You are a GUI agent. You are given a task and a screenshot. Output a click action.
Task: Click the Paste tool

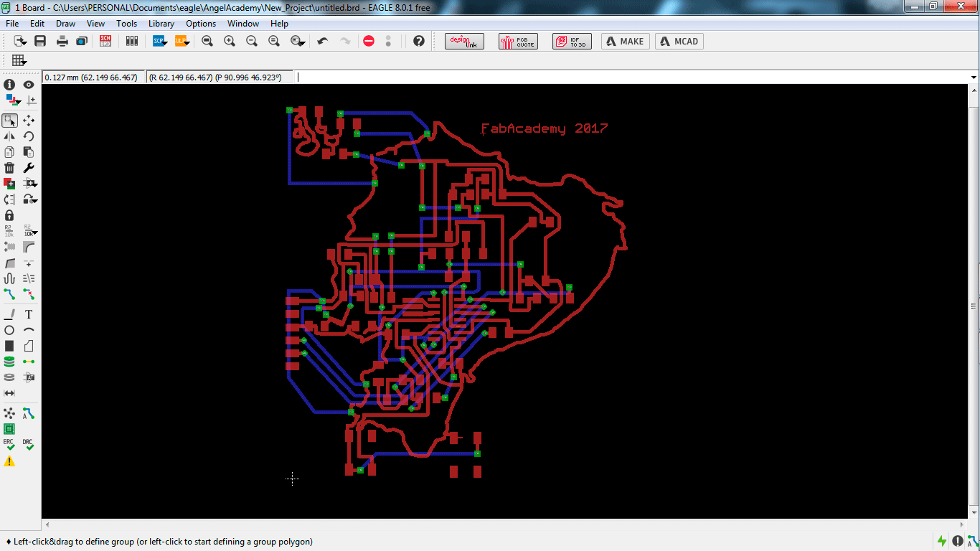tap(29, 152)
